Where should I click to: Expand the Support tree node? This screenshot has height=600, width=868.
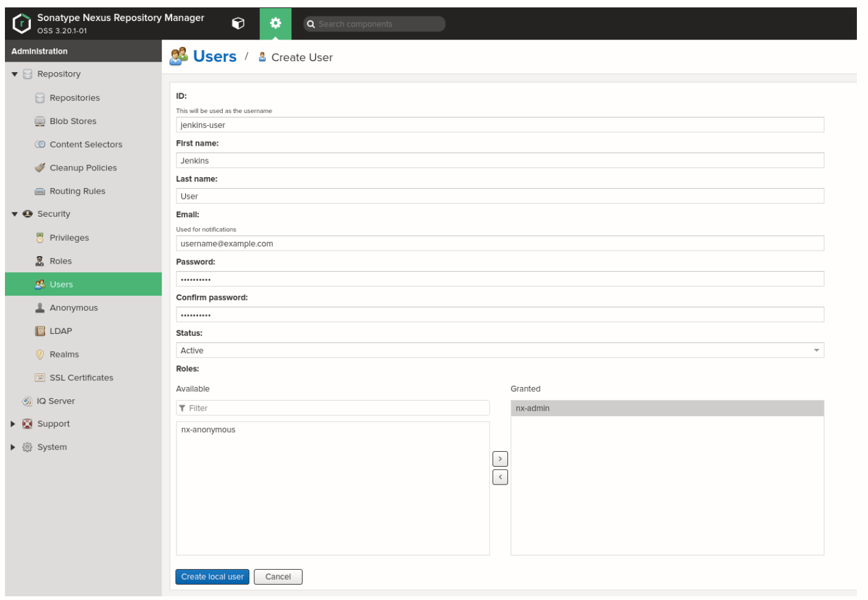(x=13, y=424)
